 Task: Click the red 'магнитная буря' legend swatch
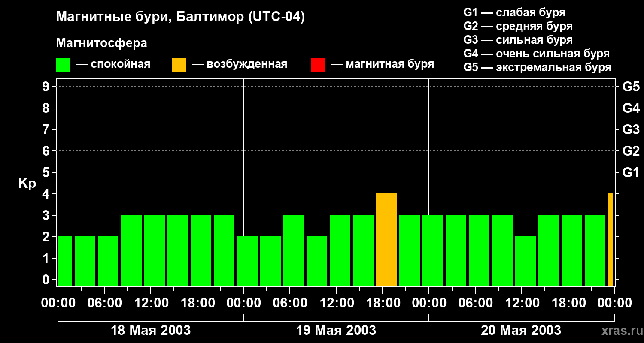point(318,65)
